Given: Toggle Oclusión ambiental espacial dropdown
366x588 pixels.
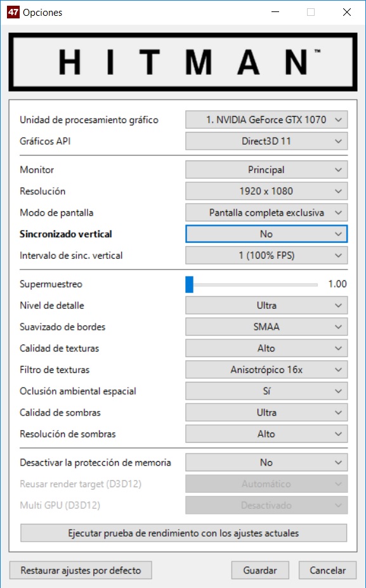Looking at the screenshot, I should (x=266, y=391).
